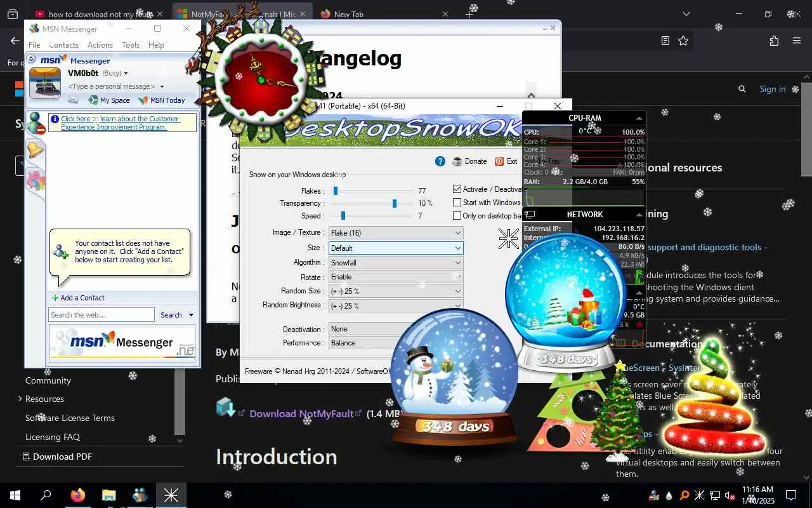
Task: Click the Search button in Messenger
Action: 171,315
